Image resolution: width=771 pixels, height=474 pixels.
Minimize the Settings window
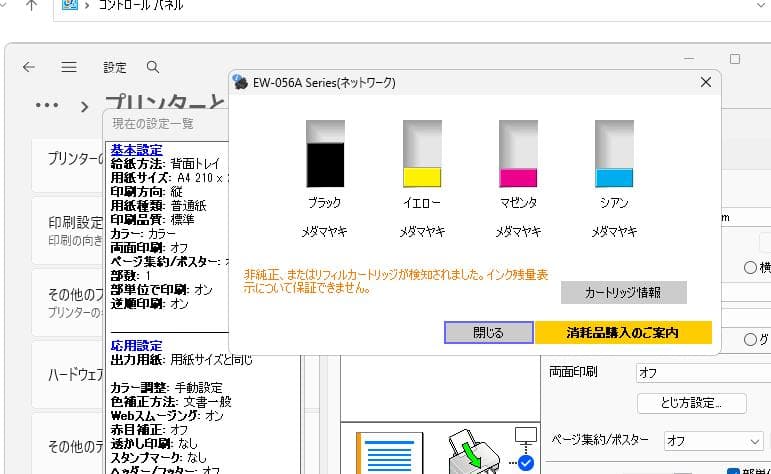coord(689,59)
